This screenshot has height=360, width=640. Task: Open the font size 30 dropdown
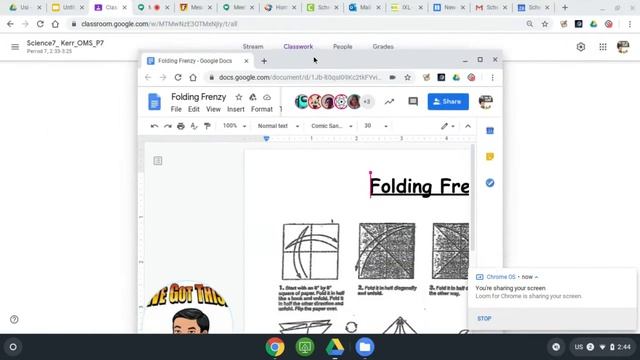[x=375, y=126]
